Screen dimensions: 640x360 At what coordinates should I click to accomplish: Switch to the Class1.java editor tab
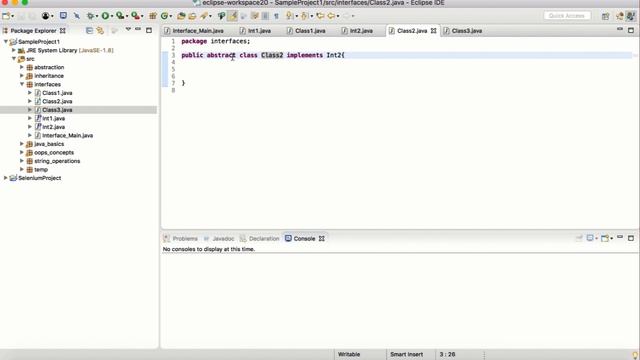tap(306, 31)
